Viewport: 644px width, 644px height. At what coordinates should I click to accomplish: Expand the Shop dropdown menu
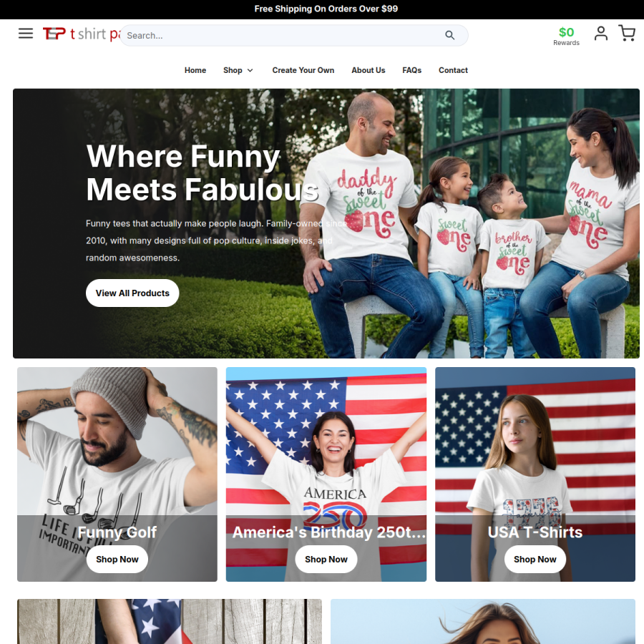pos(238,70)
